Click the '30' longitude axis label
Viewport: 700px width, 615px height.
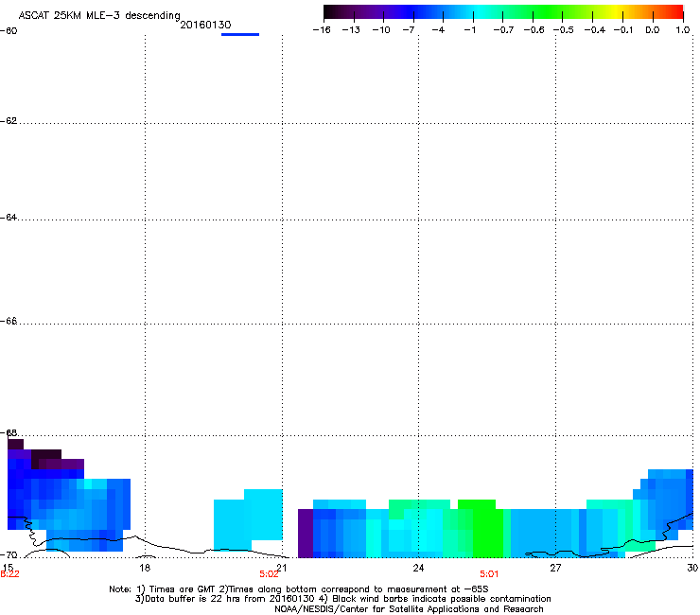coord(692,568)
